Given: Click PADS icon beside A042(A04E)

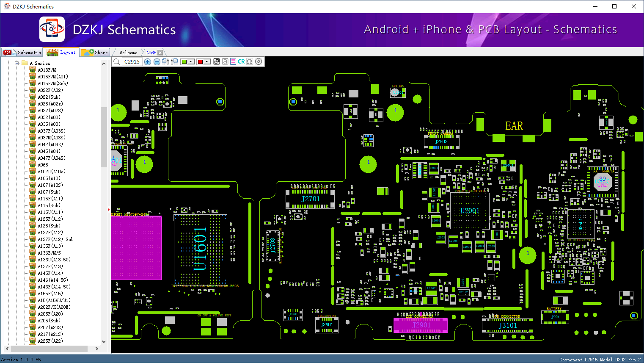Looking at the screenshot, I should [x=33, y=144].
